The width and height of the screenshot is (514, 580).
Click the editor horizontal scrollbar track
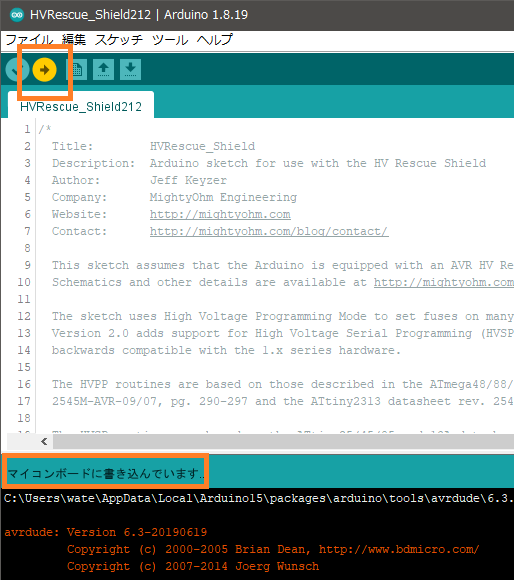283,441
